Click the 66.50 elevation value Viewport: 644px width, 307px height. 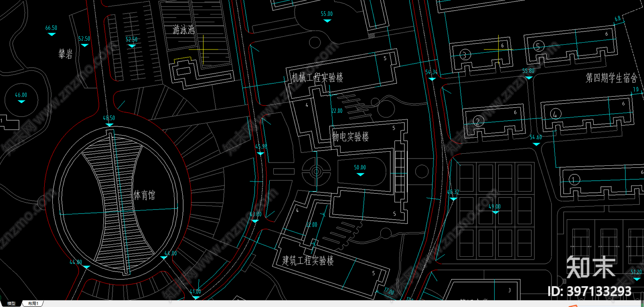click(x=51, y=28)
